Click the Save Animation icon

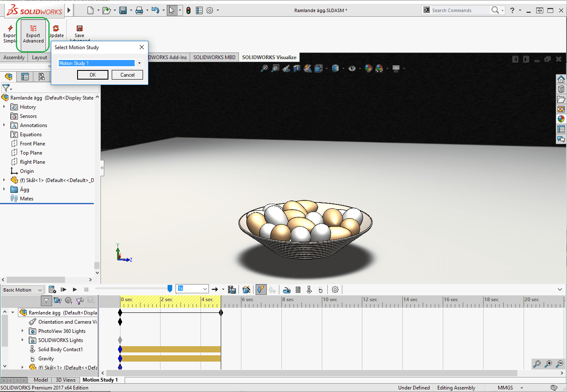(232, 290)
